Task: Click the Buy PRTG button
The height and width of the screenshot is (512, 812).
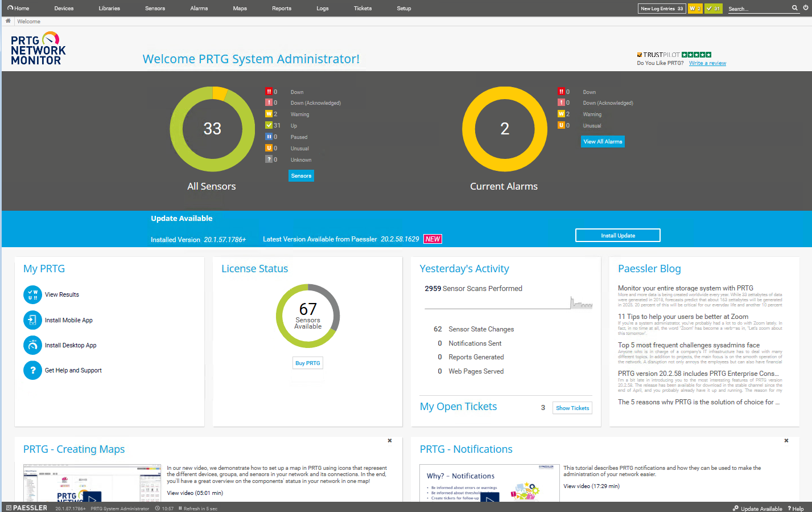Action: [x=308, y=363]
